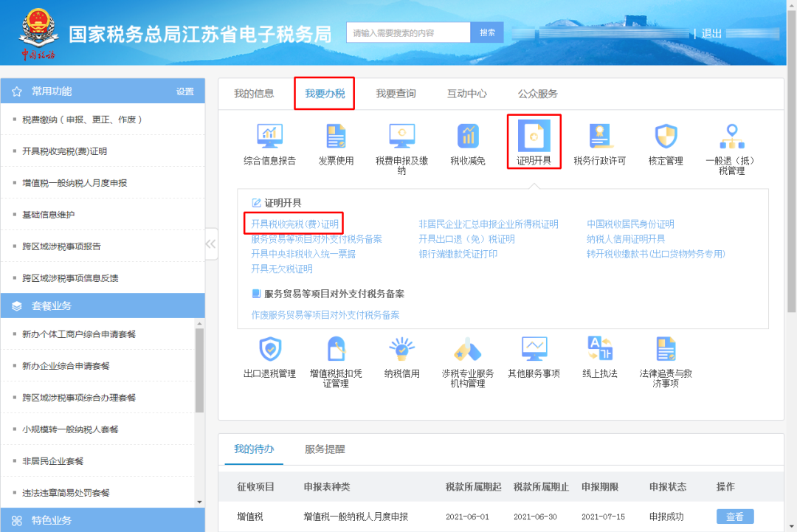
Task: Click the page vertical scrollbar
Action: pyautogui.click(x=791, y=161)
